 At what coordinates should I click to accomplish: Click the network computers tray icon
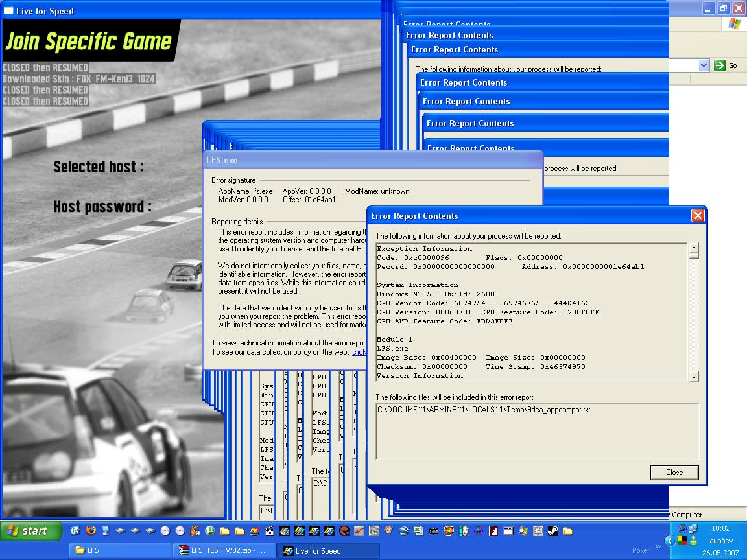tap(693, 529)
